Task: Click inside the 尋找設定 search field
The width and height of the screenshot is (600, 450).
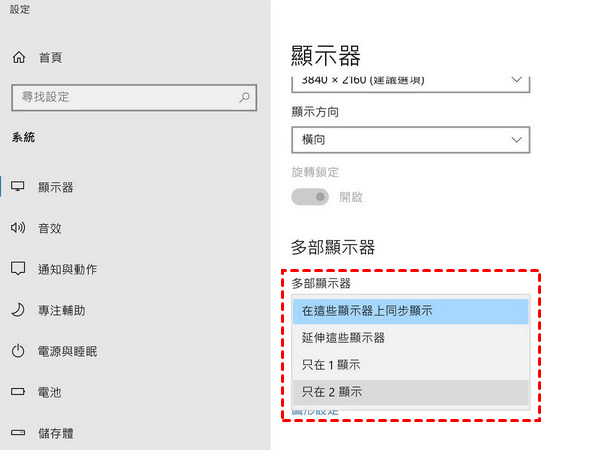Action: point(120,98)
